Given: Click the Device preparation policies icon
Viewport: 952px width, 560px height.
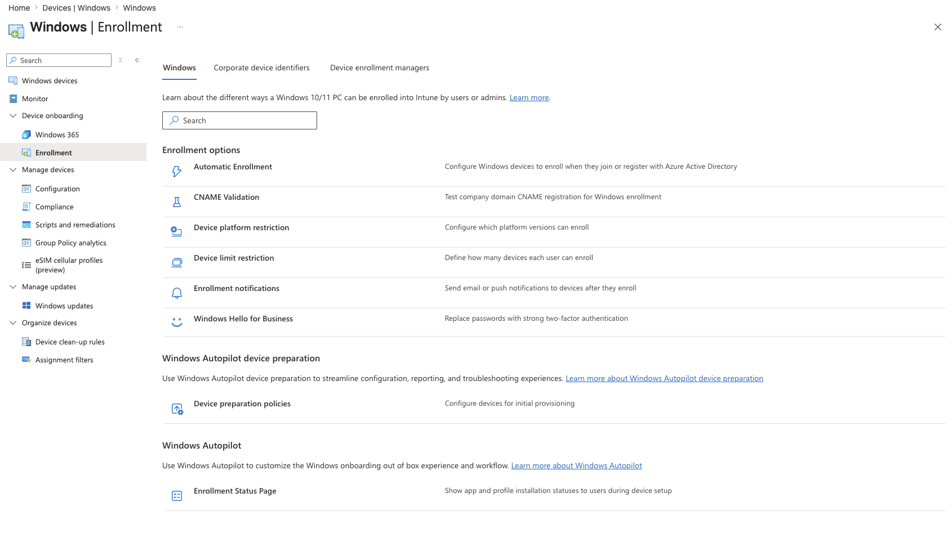Looking at the screenshot, I should click(x=177, y=409).
